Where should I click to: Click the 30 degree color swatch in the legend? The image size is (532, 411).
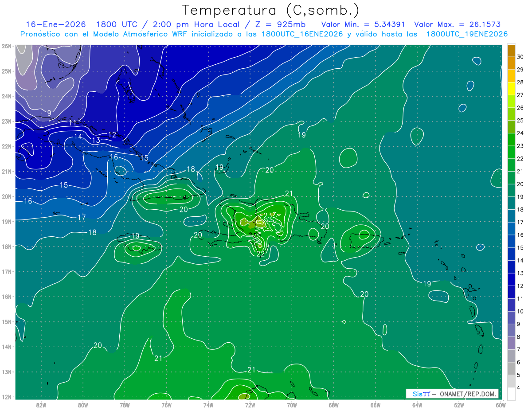coord(511,51)
